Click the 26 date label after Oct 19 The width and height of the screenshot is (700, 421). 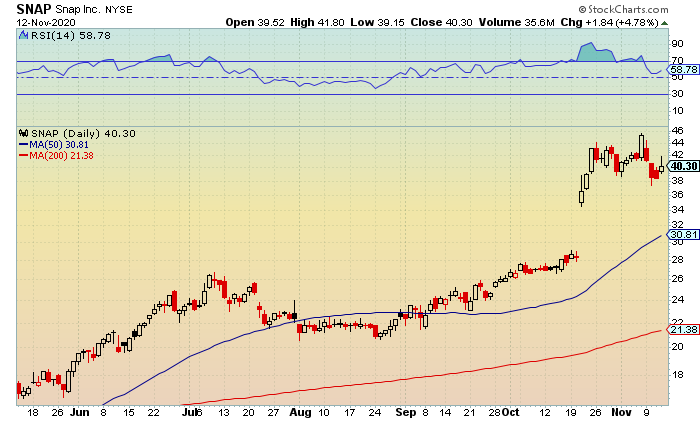point(596,413)
